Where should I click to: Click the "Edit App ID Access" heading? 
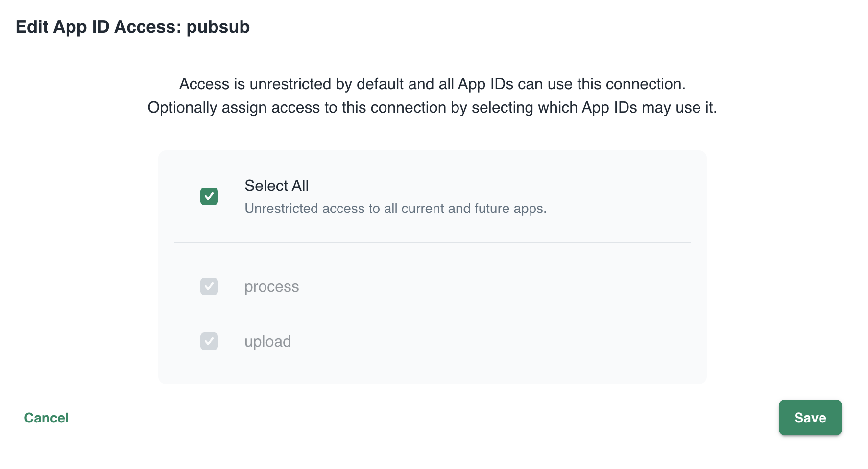pos(98,27)
